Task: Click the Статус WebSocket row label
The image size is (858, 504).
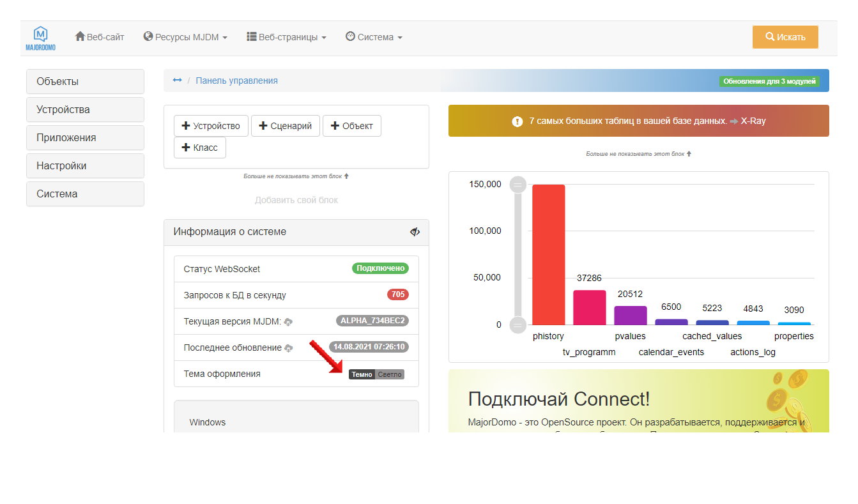Action: [x=222, y=269]
